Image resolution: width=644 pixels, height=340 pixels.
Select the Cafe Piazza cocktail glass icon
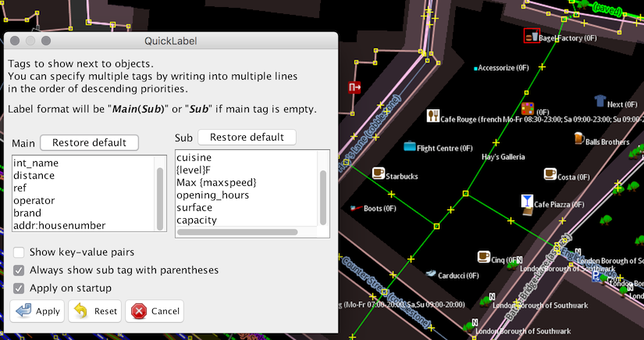tap(527, 201)
